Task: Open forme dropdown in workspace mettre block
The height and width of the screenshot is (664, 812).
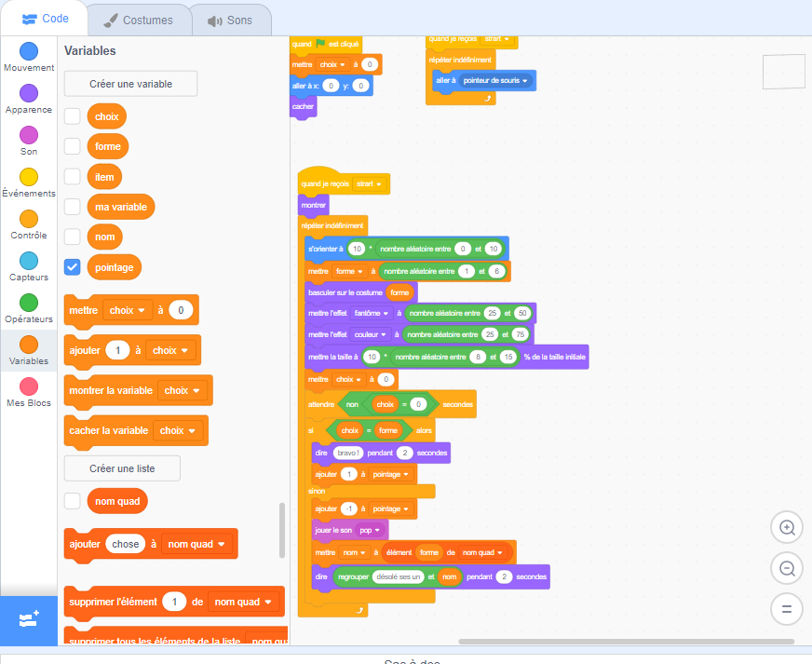Action: coord(349,271)
